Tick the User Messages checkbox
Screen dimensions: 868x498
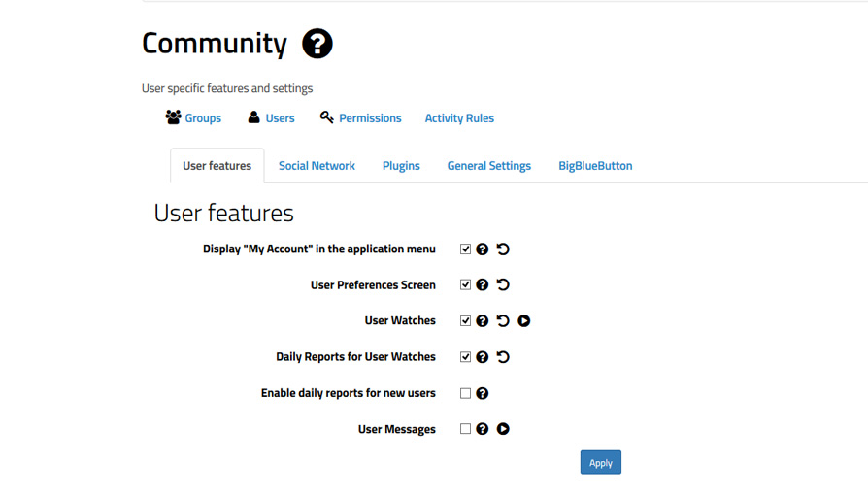coord(465,429)
